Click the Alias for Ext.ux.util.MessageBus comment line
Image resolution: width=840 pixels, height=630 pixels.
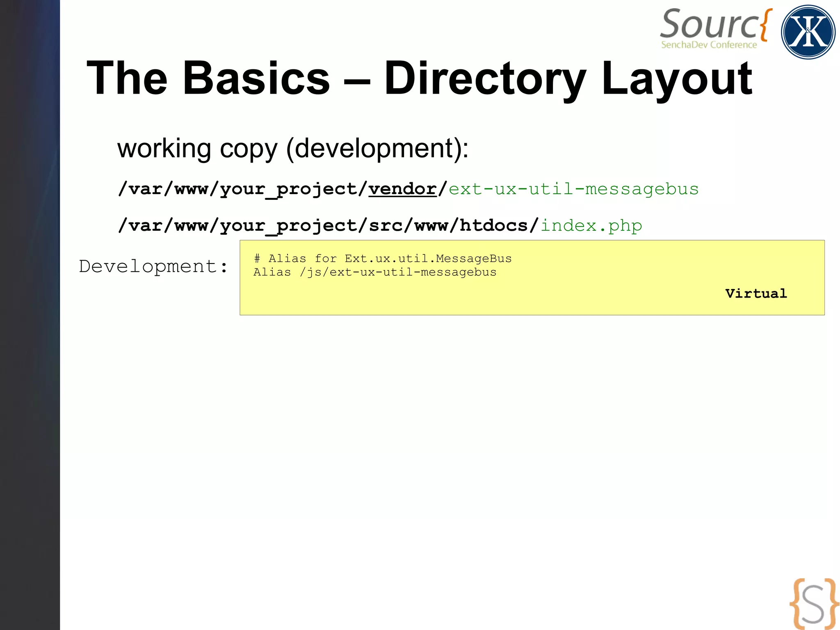tap(382, 258)
